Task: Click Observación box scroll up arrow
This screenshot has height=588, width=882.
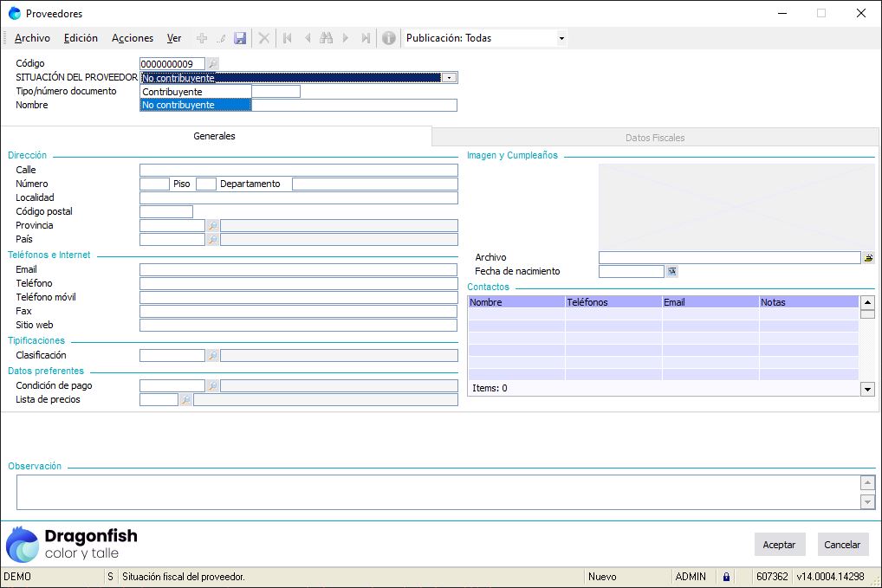Action: click(x=868, y=483)
